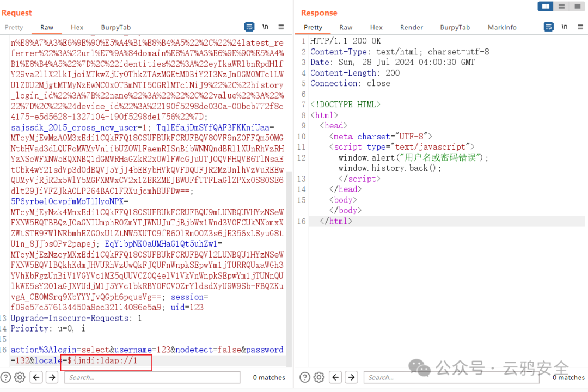Open Response panel hamburger options menu
Image resolution: width=588 pixels, height=392 pixels.
coord(580,27)
